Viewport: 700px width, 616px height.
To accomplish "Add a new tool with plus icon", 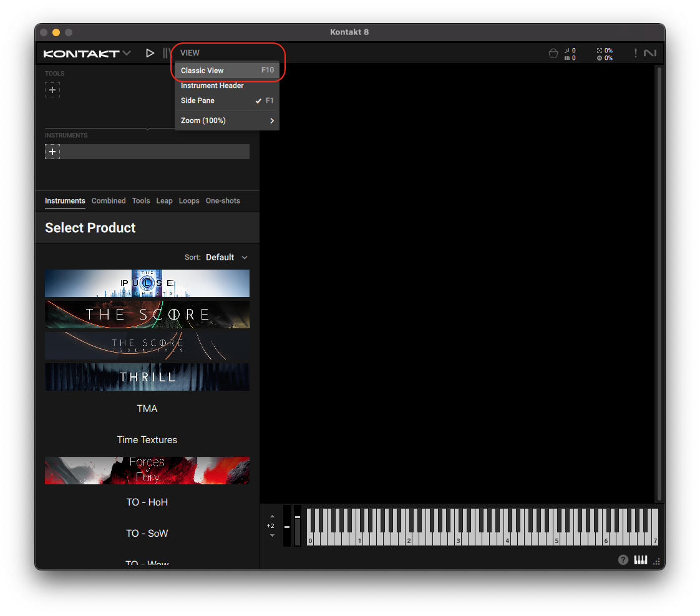I will (x=52, y=90).
